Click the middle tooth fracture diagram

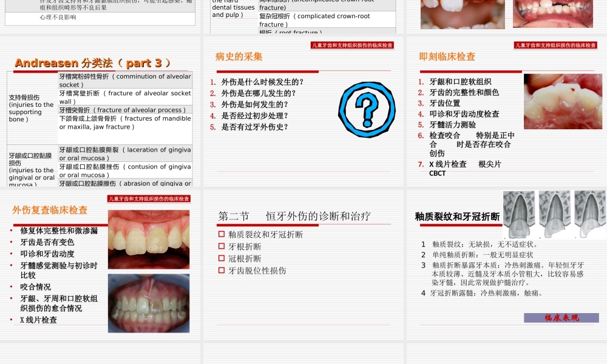[x=555, y=214]
